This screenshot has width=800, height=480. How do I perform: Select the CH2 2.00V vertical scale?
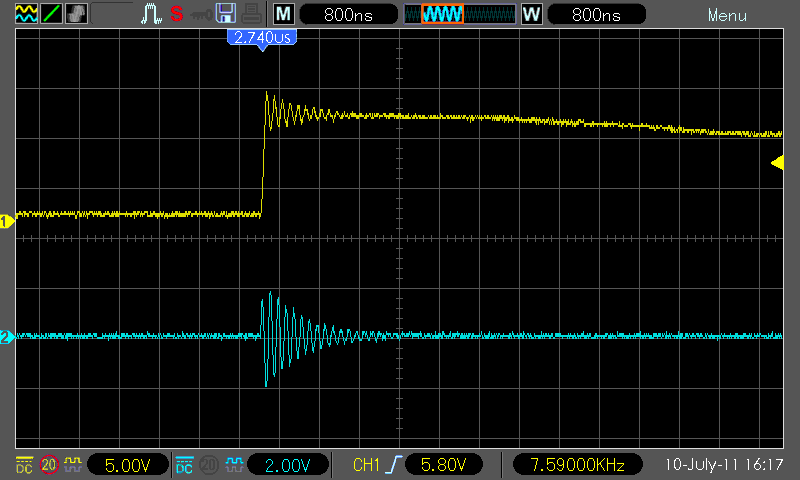[288, 465]
